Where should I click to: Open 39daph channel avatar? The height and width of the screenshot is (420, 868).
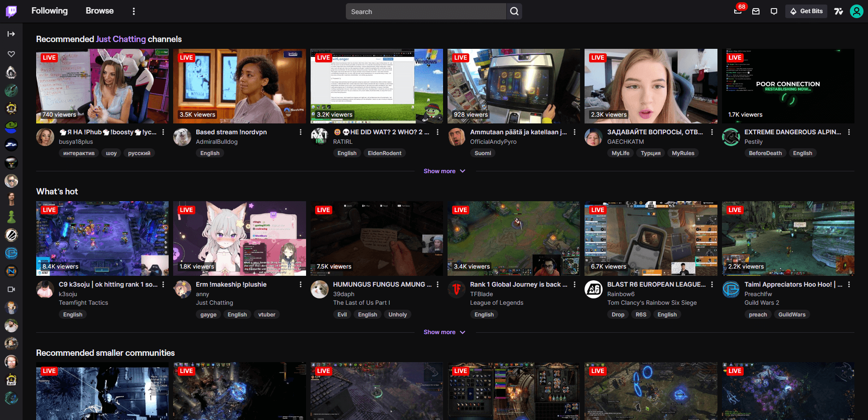pos(320,289)
